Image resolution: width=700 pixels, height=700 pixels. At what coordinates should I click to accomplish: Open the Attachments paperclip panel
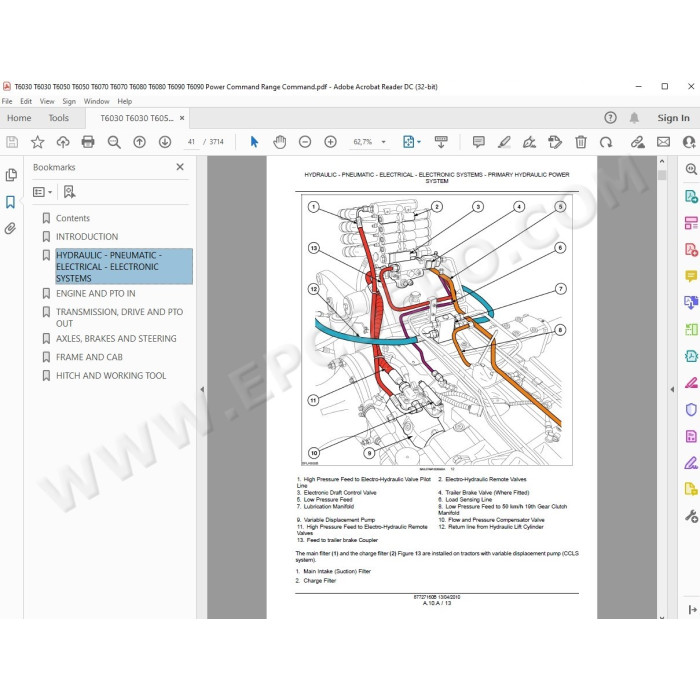pos(10,229)
